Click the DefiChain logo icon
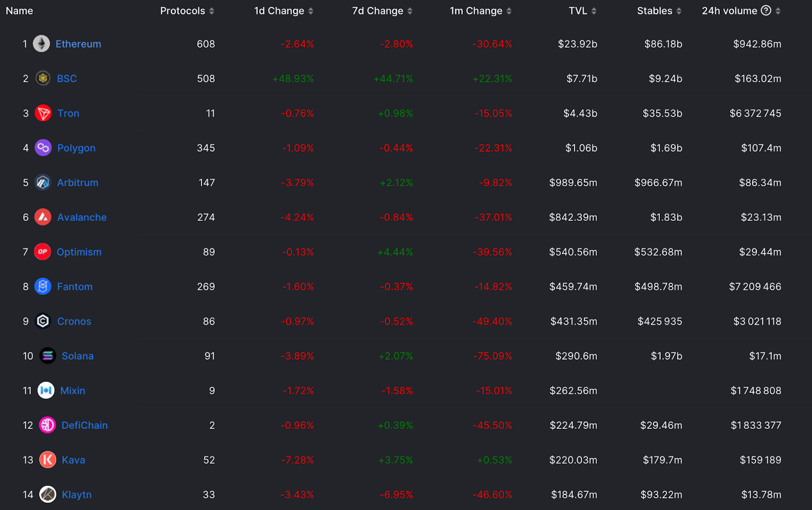This screenshot has height=510, width=812. (48, 425)
